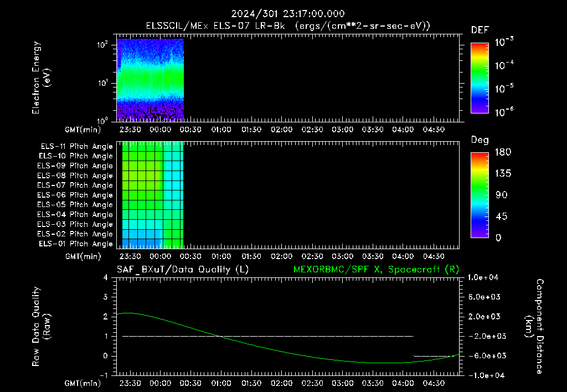Click the Component Distance (km) axis label
Image resolution: width=567 pixels, height=392 pixels.
[x=534, y=327]
